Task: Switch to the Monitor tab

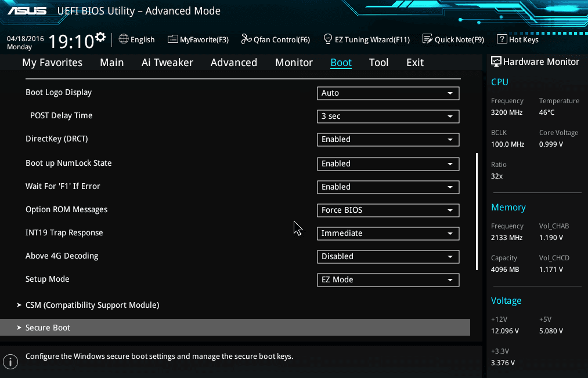Action: [294, 63]
